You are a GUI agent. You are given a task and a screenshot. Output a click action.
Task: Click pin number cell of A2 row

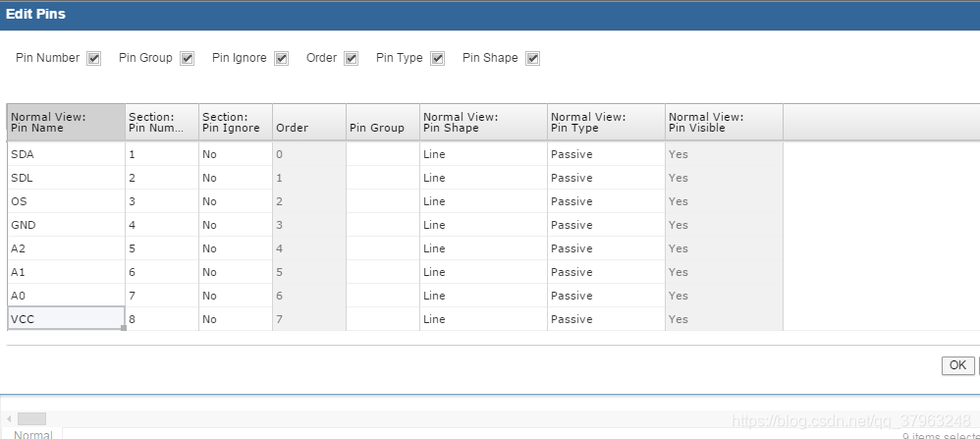(x=161, y=248)
